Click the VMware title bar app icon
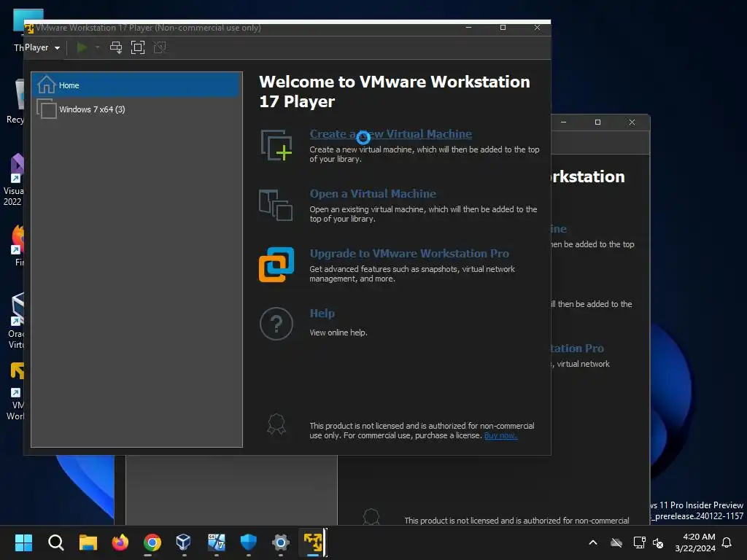The width and height of the screenshot is (747, 560). (x=29, y=28)
